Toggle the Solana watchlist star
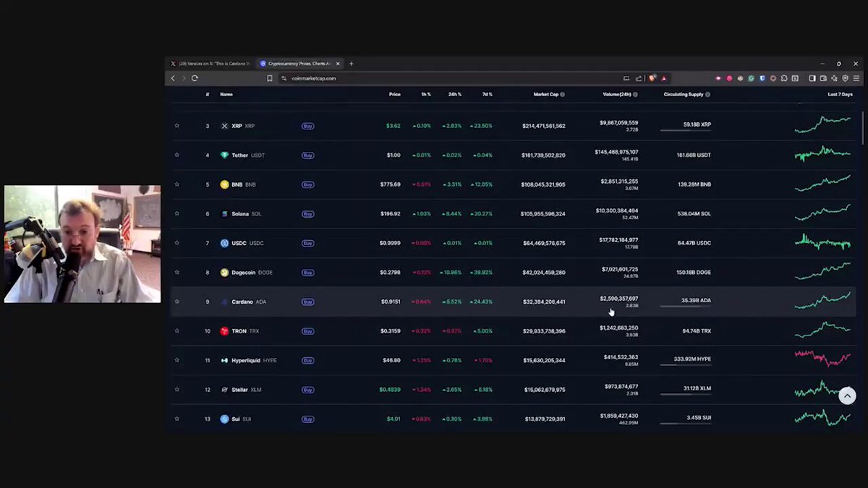The image size is (868, 488). (176, 214)
